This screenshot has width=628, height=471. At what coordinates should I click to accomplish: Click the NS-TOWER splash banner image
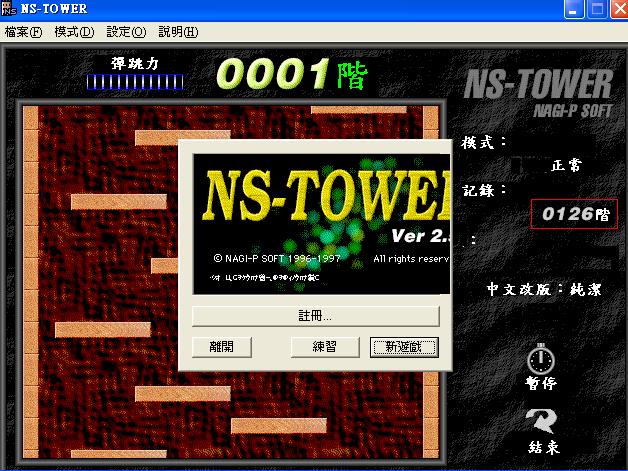pyautogui.click(x=322, y=224)
